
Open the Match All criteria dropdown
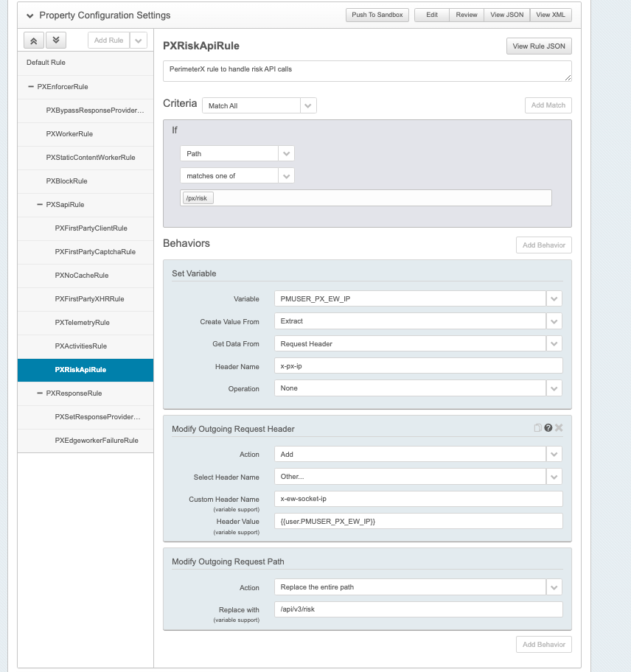click(259, 105)
